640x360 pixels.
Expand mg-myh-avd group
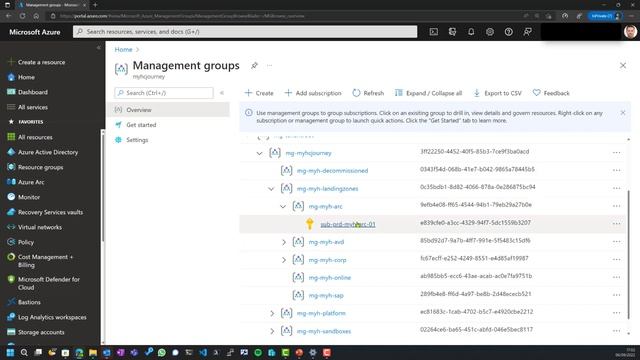click(x=284, y=242)
